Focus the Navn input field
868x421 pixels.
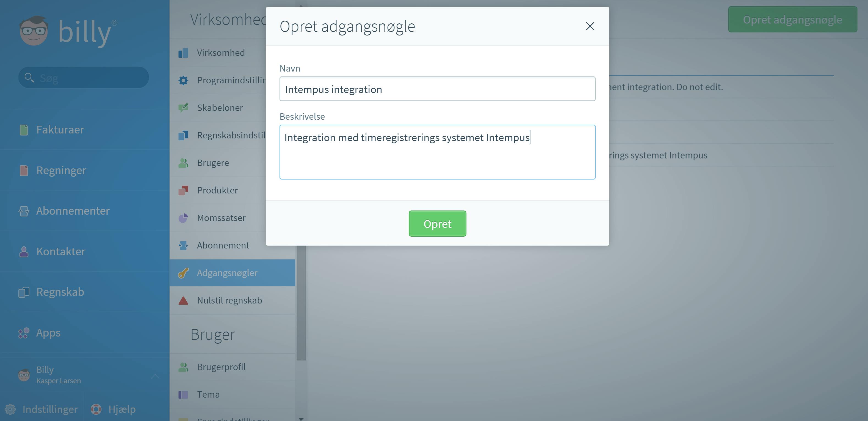click(437, 89)
